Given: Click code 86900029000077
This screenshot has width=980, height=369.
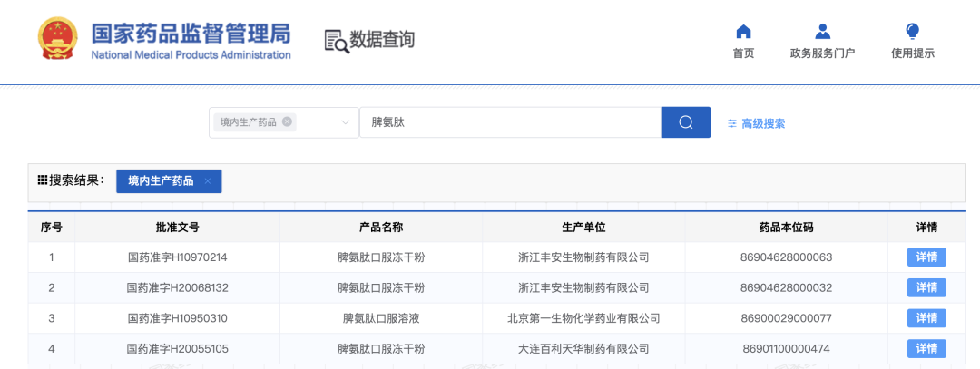Looking at the screenshot, I should 786,318.
